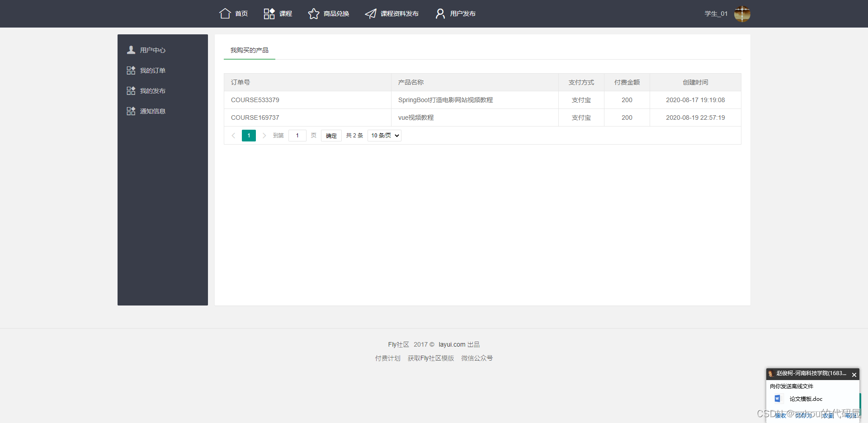This screenshot has height=423, width=868.
Task: Click the home icon in the top navigation
Action: 225,14
